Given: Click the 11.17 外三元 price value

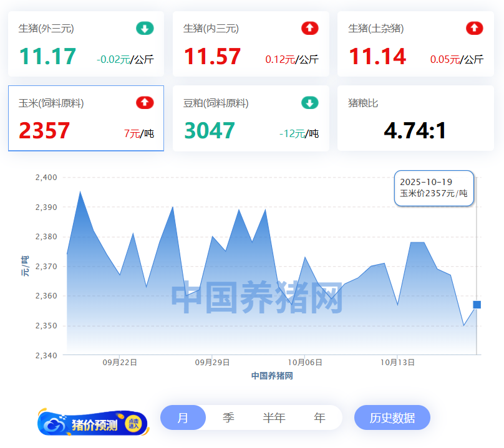Looking at the screenshot, I should 47,57.
